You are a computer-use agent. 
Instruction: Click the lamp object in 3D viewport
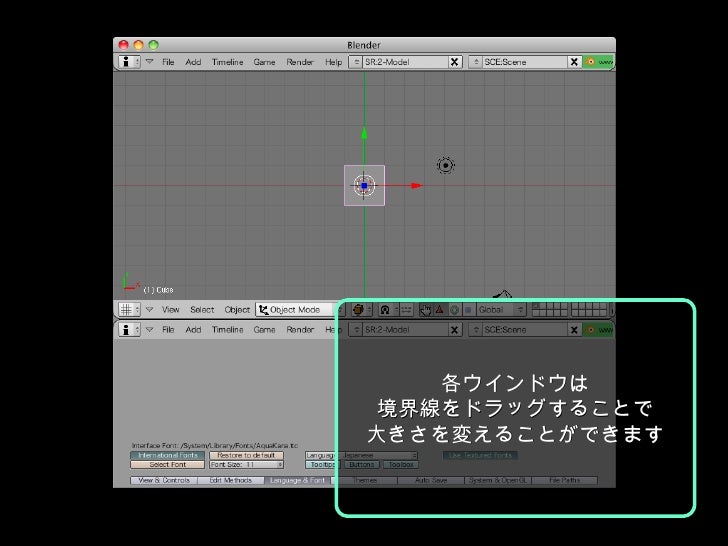446,165
